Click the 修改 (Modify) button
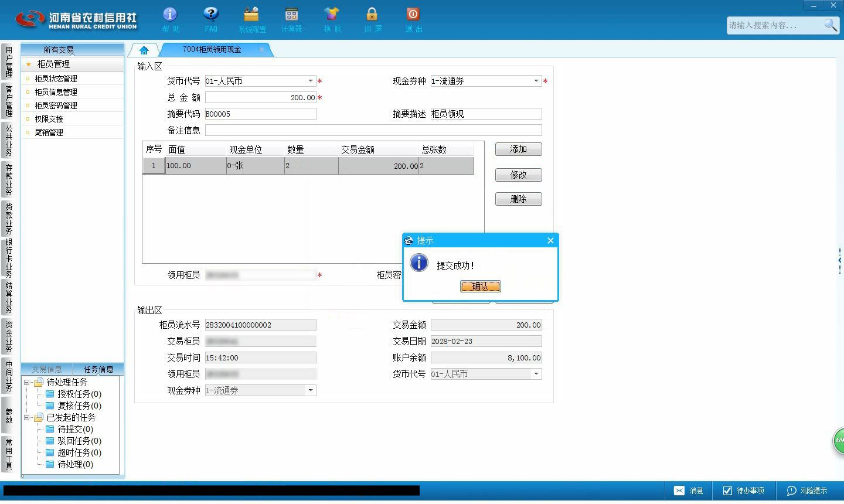844x504 pixels. 519,175
